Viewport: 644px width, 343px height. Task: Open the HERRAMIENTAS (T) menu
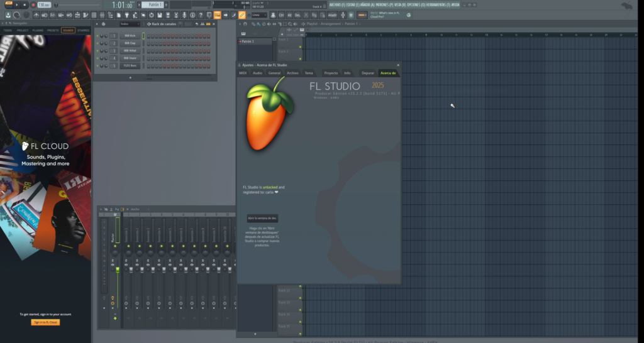click(438, 5)
